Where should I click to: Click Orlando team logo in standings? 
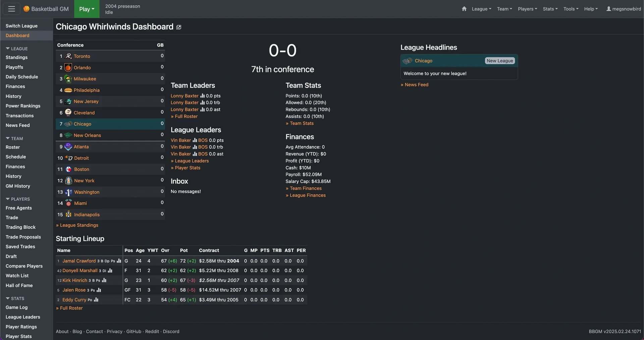tap(68, 68)
